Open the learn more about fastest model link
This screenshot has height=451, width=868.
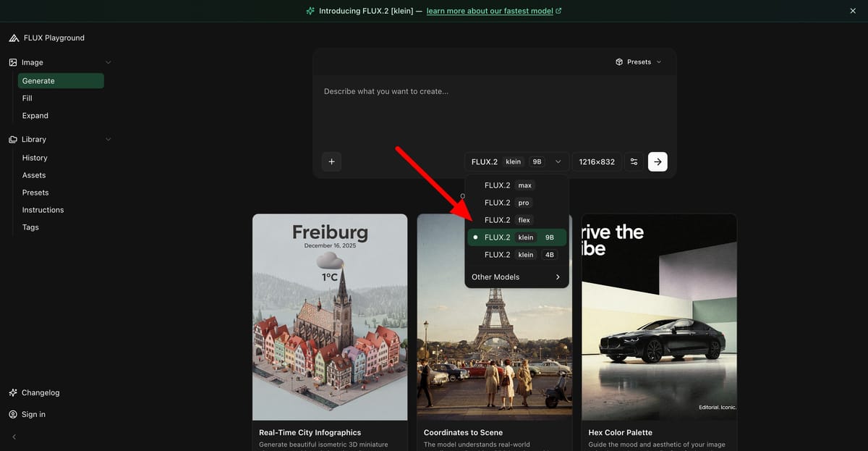tap(490, 11)
